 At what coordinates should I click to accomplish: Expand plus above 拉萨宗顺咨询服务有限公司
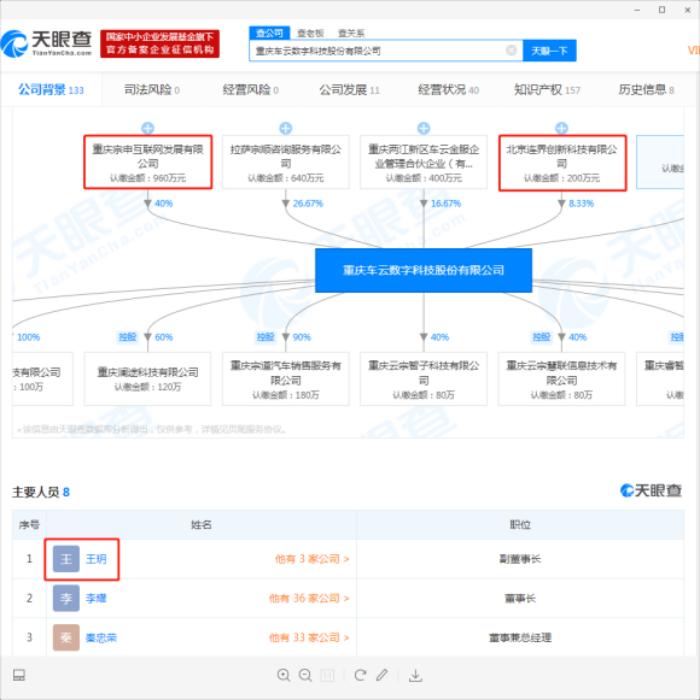(x=286, y=128)
